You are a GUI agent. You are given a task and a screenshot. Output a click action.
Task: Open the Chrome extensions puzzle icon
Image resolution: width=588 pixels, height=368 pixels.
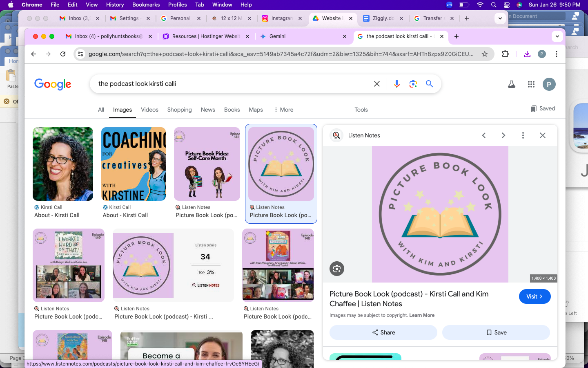[x=506, y=54]
